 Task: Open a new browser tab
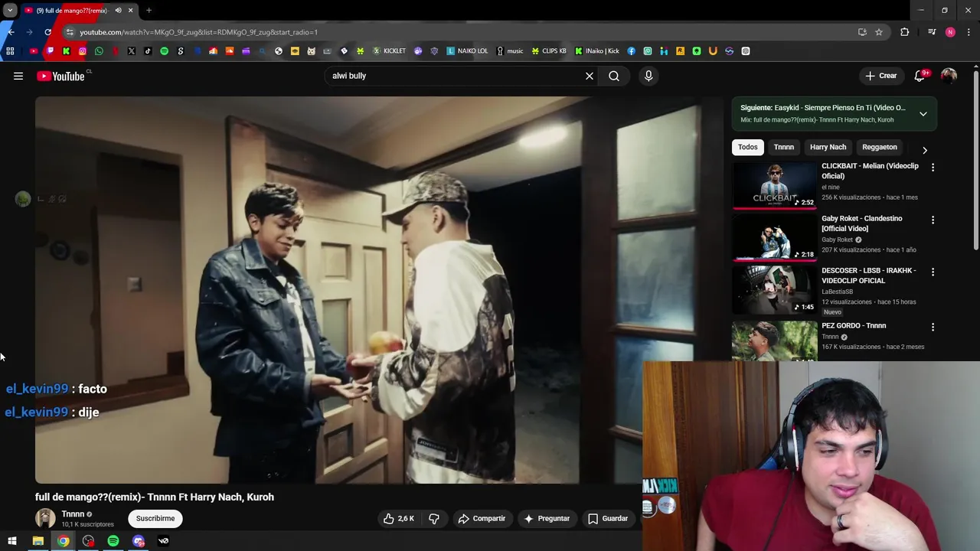(149, 11)
